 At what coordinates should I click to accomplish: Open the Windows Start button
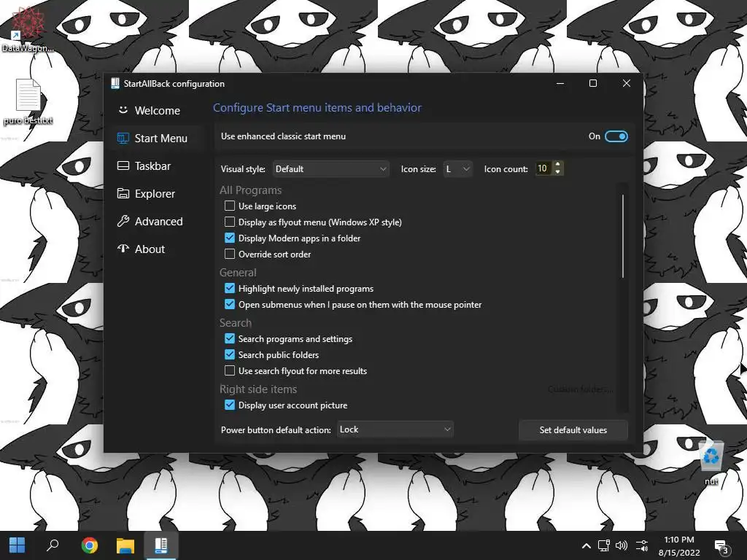point(18,545)
